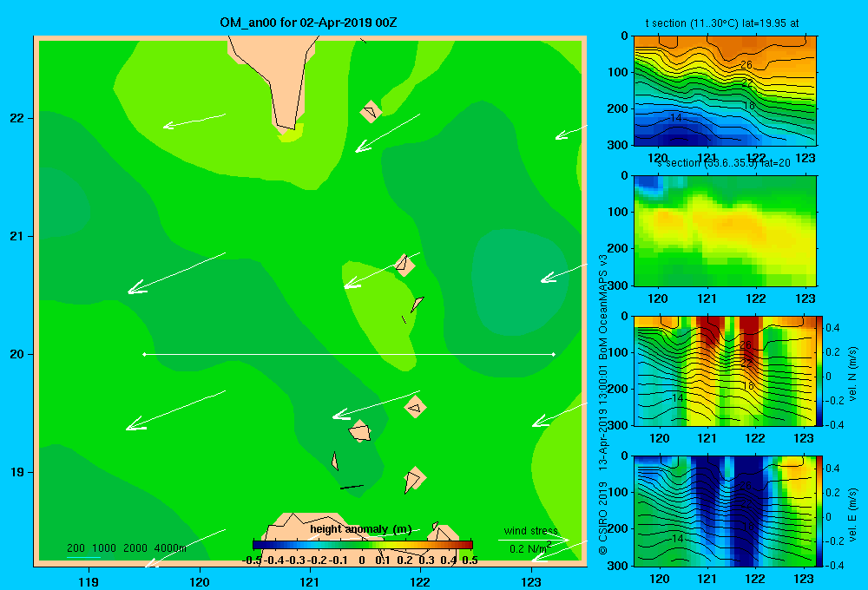
Task: Click longitude label 120 on main map
Action: pyautogui.click(x=200, y=581)
